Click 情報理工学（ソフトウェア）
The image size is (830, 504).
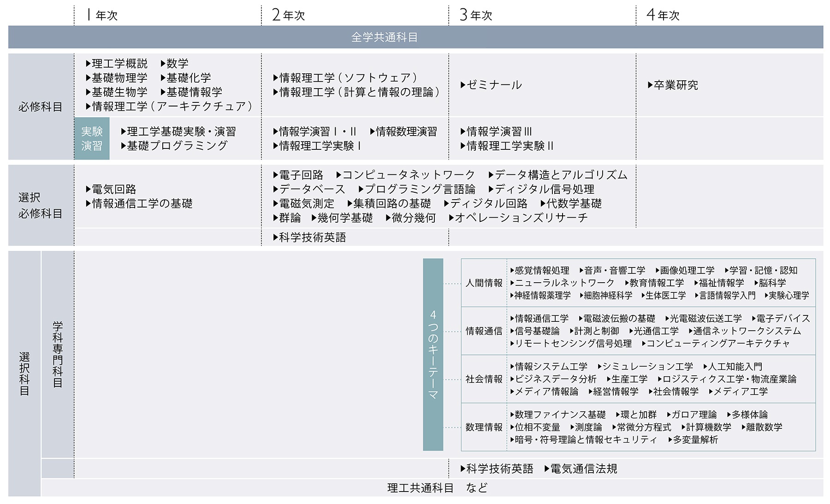pyautogui.click(x=345, y=77)
